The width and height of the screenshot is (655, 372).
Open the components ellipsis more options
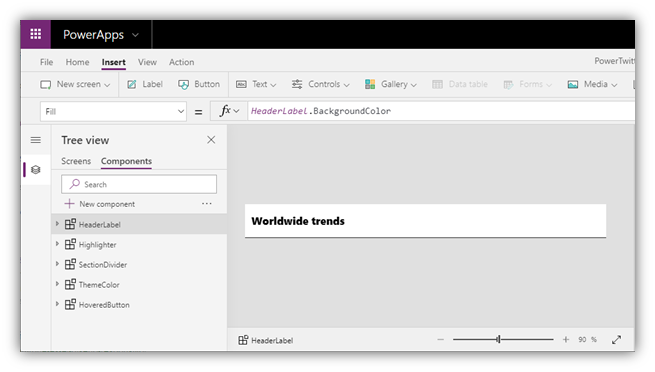pos(207,204)
